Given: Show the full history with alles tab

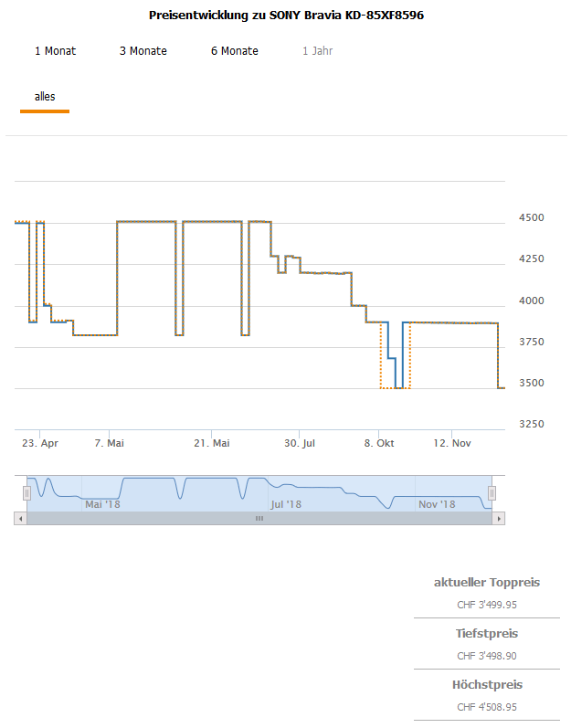Looking at the screenshot, I should click(45, 97).
